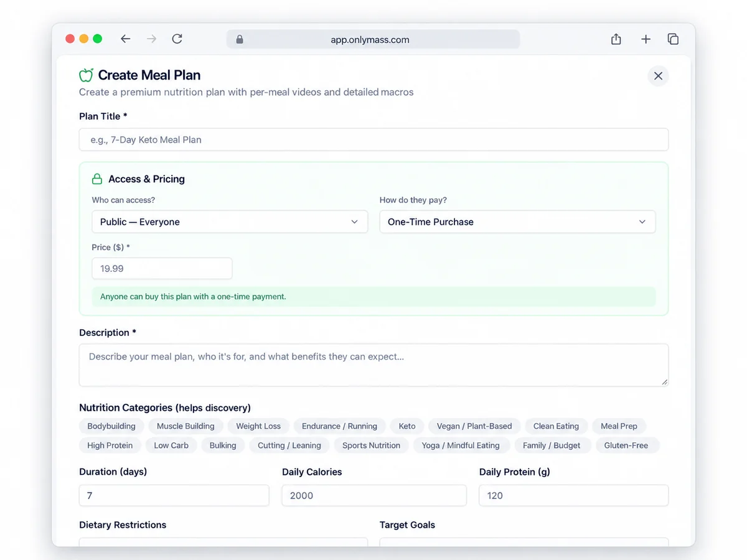The width and height of the screenshot is (747, 560).
Task: Focus the Plan Title input field
Action: tap(374, 139)
